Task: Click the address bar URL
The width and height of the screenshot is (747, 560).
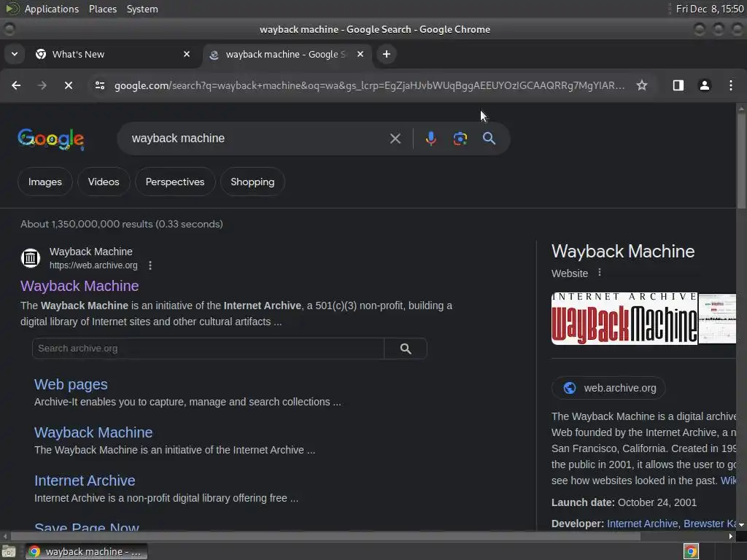Action: click(369, 85)
